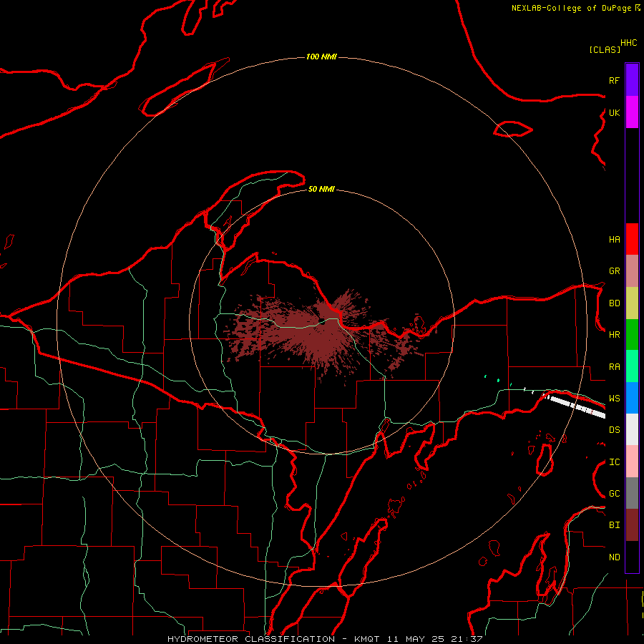This screenshot has width=644, height=644.
Task: Click the 'HR' legend label
Action: point(614,335)
